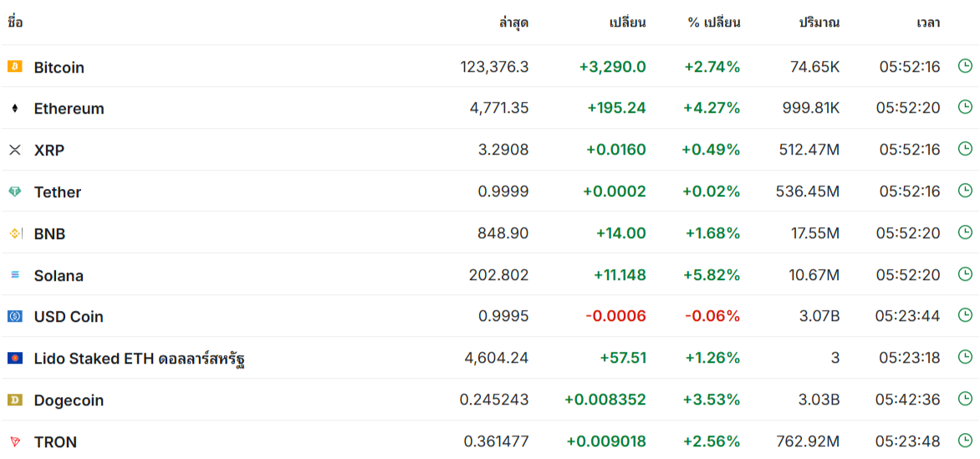Screen dimensions: 980x459
Task: Click the clock icon in Solana row
Action: (x=965, y=274)
